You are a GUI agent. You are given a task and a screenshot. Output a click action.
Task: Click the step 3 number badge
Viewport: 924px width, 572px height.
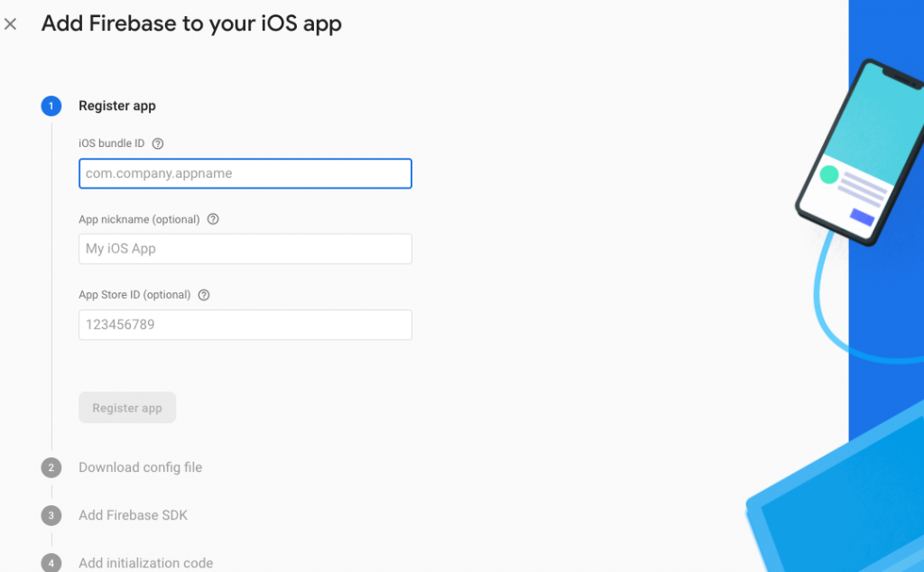pos(51,515)
